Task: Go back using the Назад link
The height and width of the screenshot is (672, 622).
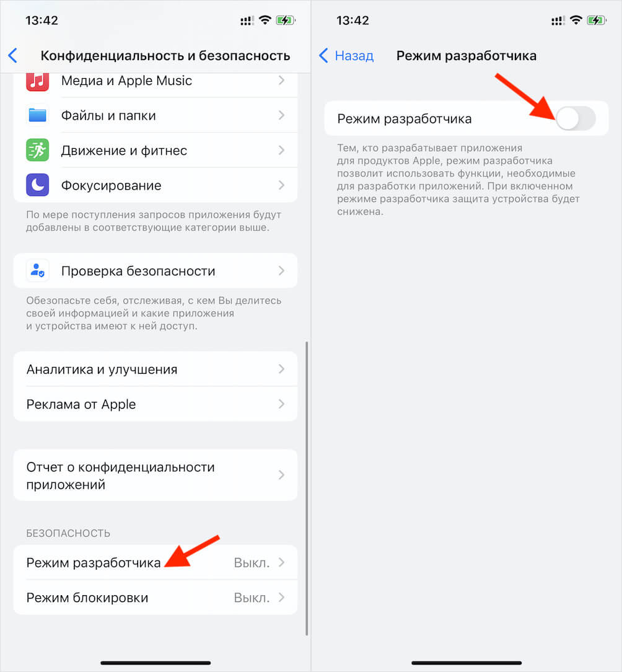Action: (346, 56)
